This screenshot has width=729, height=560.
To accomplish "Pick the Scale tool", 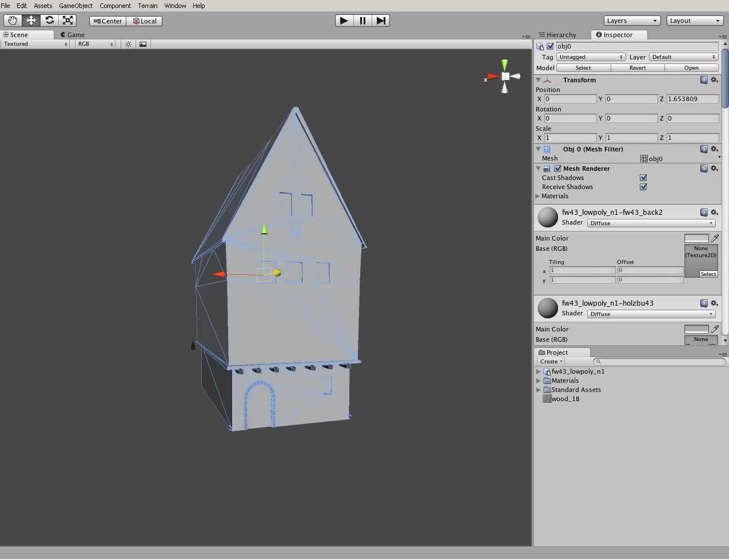I will [x=67, y=20].
